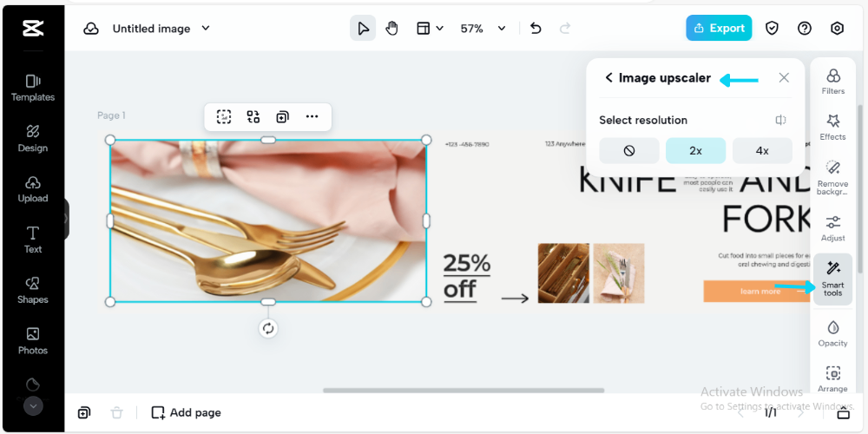Open the shield privacy icon
This screenshot has height=434, width=868.
coord(773,29)
